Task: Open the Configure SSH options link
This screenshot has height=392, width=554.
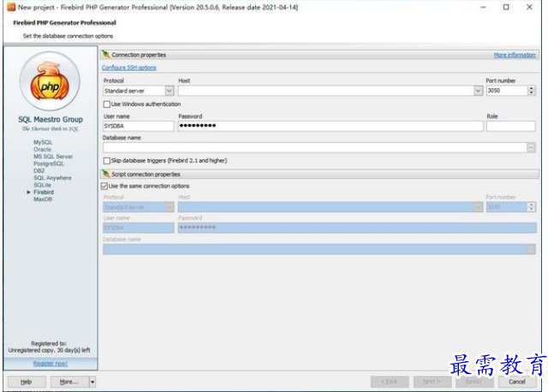Action: point(129,68)
